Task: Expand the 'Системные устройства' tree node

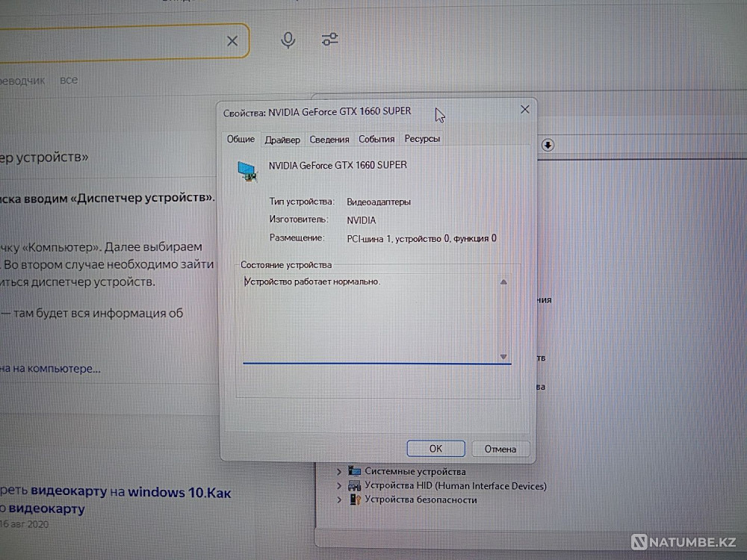Action: coord(338,471)
